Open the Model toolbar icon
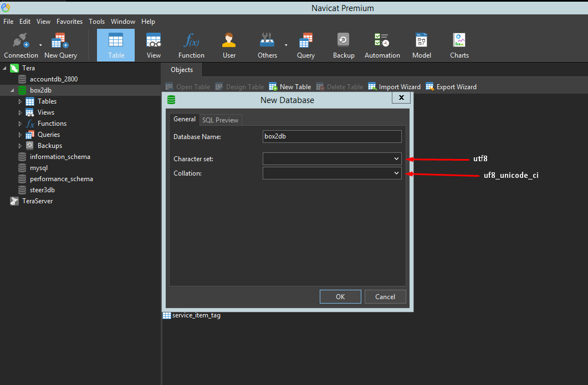The height and width of the screenshot is (385, 588). click(422, 45)
